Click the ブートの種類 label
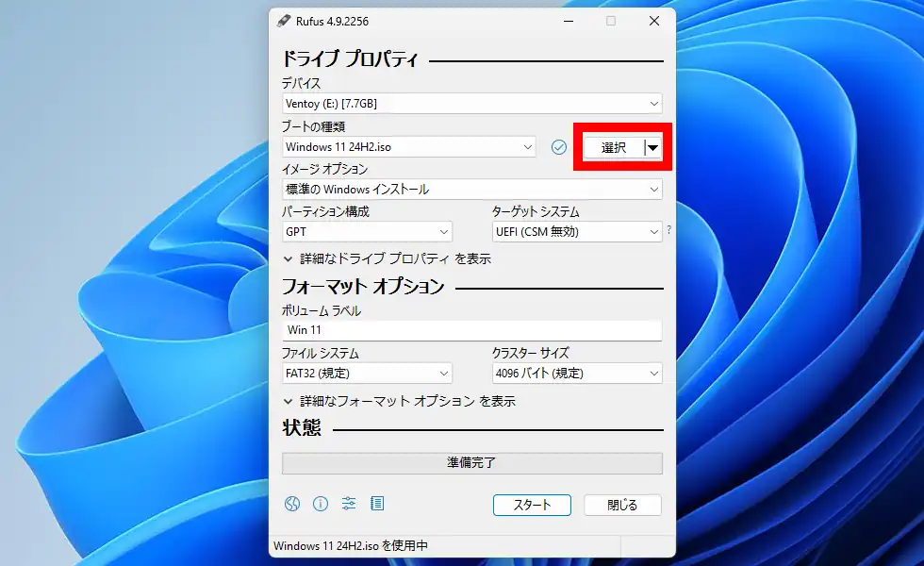Screen dimensions: 924x566 313,126
